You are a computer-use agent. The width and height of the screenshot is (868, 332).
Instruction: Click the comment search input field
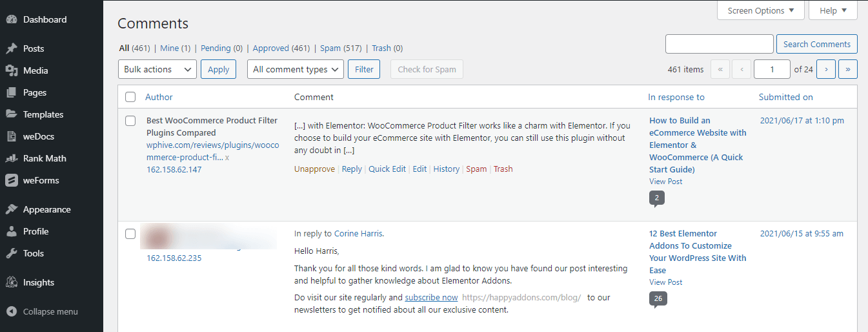tap(719, 44)
